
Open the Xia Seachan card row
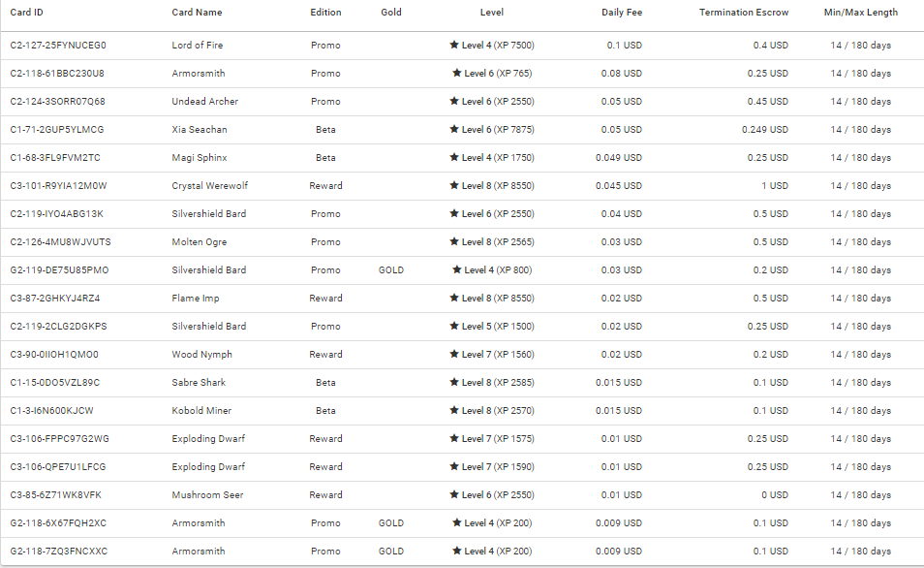pos(462,129)
